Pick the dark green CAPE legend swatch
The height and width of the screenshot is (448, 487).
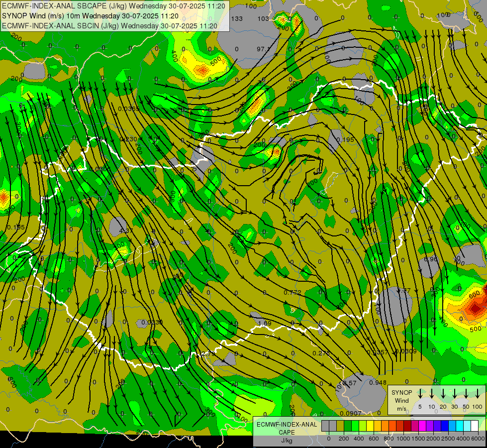point(348,426)
